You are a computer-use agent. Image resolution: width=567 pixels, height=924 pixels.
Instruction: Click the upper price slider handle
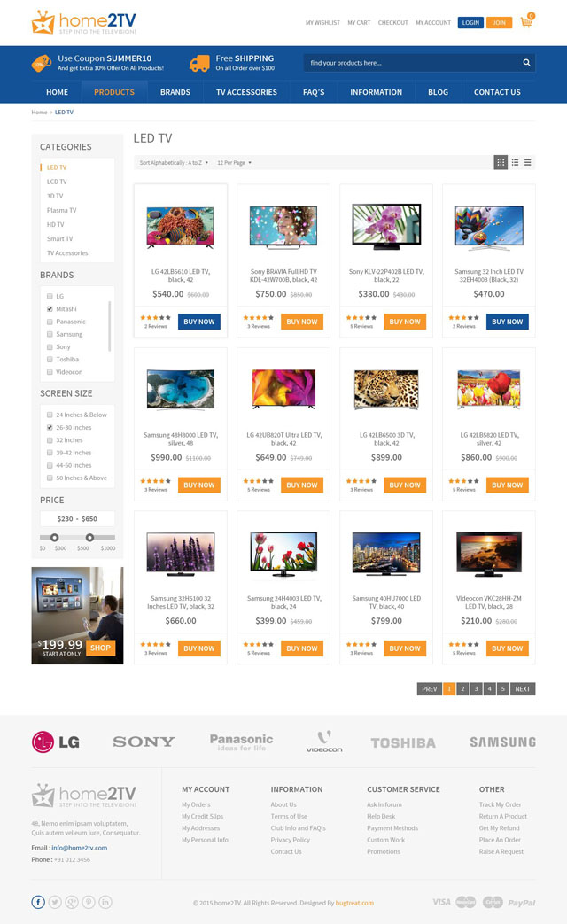click(89, 538)
